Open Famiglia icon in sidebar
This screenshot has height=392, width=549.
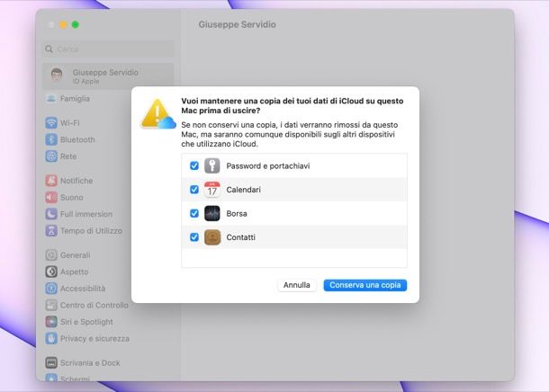pyautogui.click(x=51, y=99)
